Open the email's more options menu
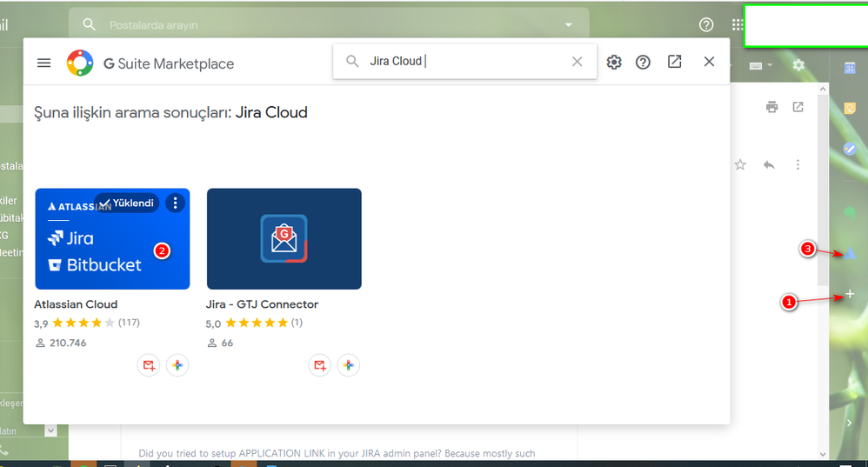Screen dimensions: 868x467 point(798,165)
